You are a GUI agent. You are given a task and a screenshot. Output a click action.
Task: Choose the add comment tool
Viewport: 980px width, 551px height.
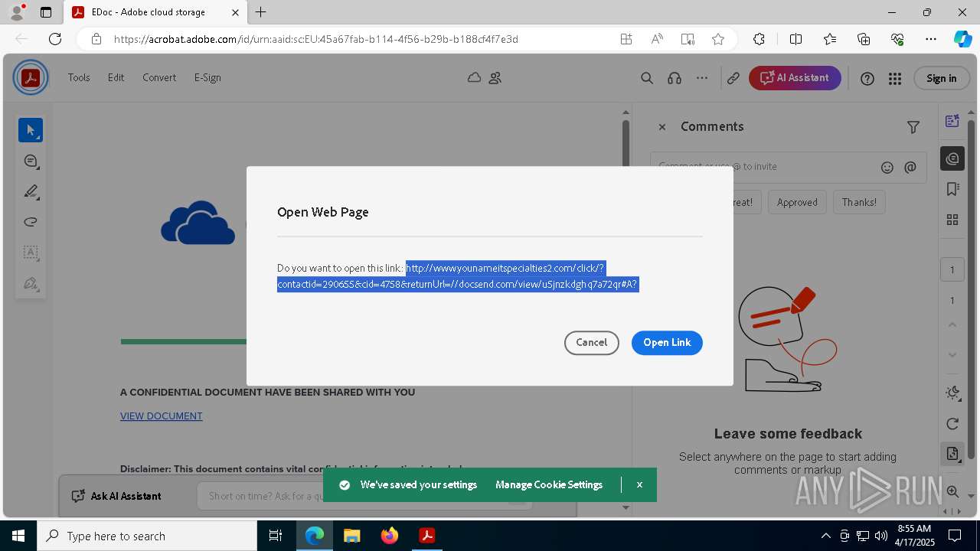point(31,161)
